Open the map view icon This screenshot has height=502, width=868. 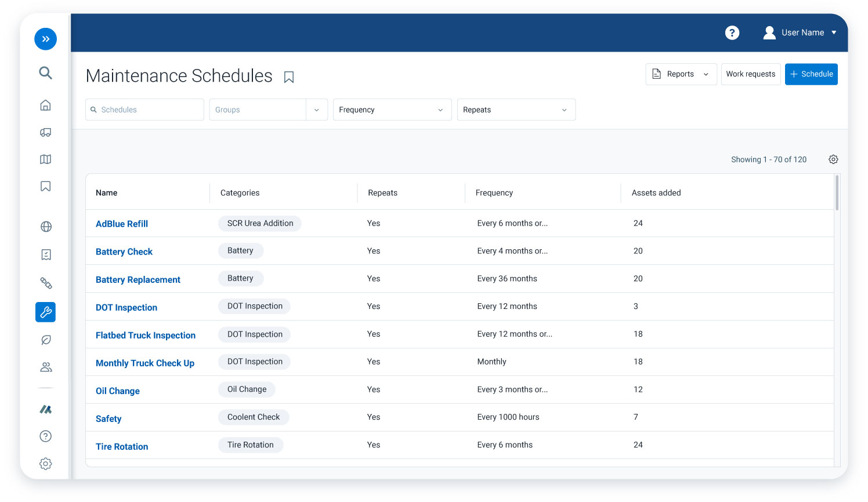[45, 159]
